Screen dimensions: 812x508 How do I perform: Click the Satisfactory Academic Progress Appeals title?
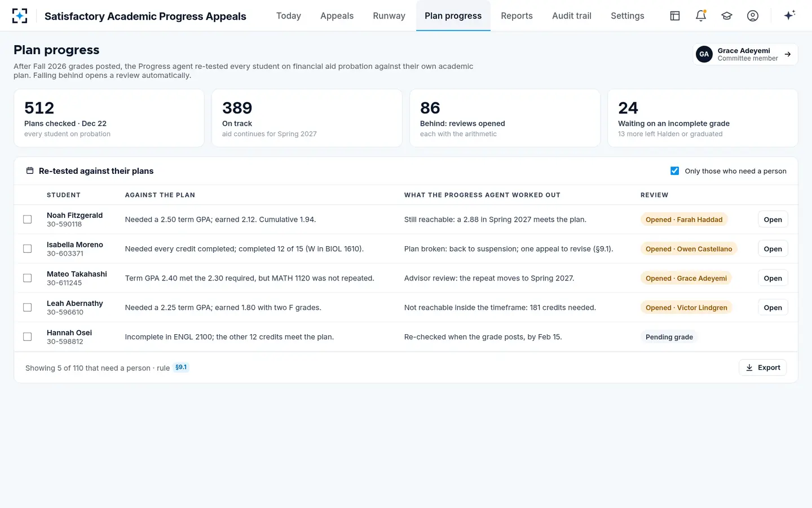click(x=145, y=16)
